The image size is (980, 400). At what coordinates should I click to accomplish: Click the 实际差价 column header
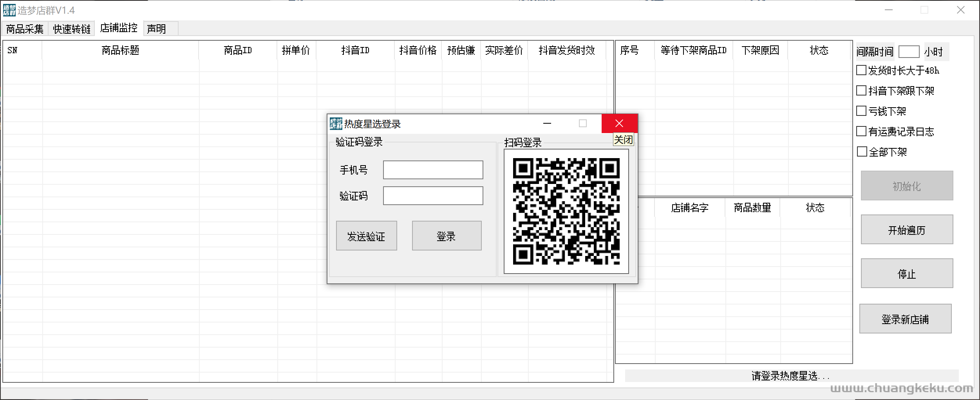[x=504, y=50]
